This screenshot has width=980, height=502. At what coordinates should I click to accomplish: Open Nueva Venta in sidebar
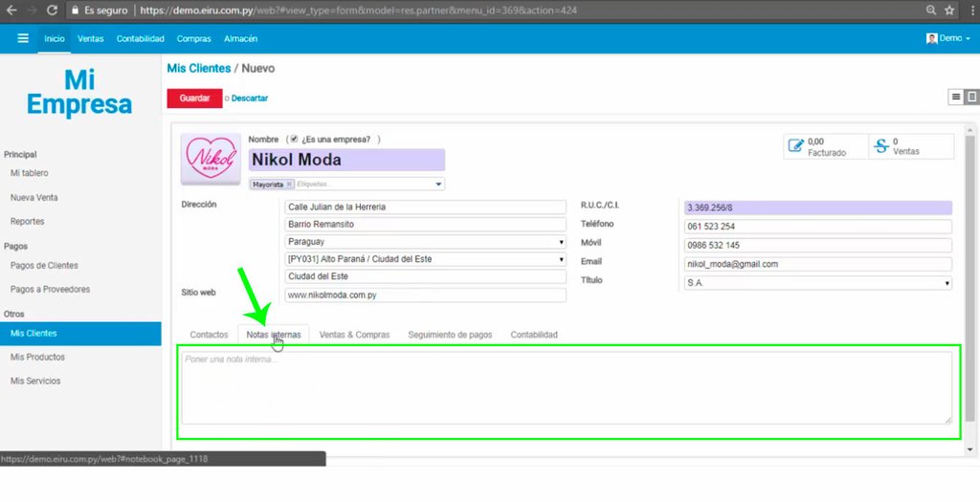[33, 197]
